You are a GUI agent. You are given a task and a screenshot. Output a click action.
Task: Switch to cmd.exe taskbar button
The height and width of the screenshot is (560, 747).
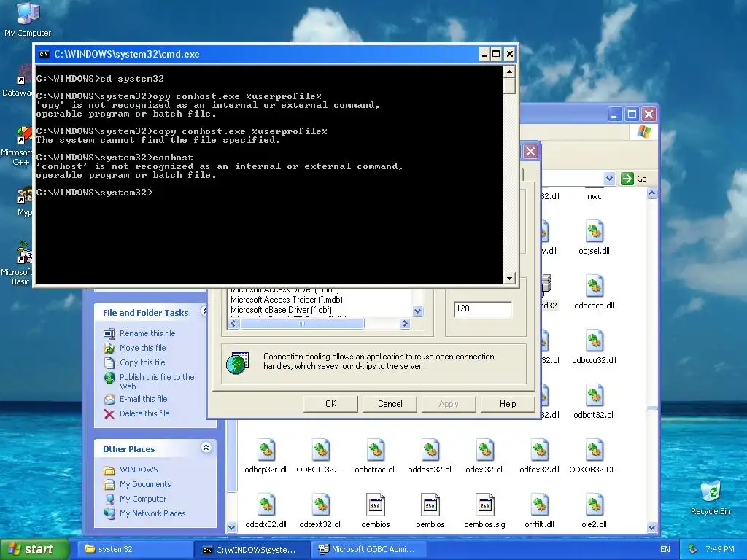(252, 549)
